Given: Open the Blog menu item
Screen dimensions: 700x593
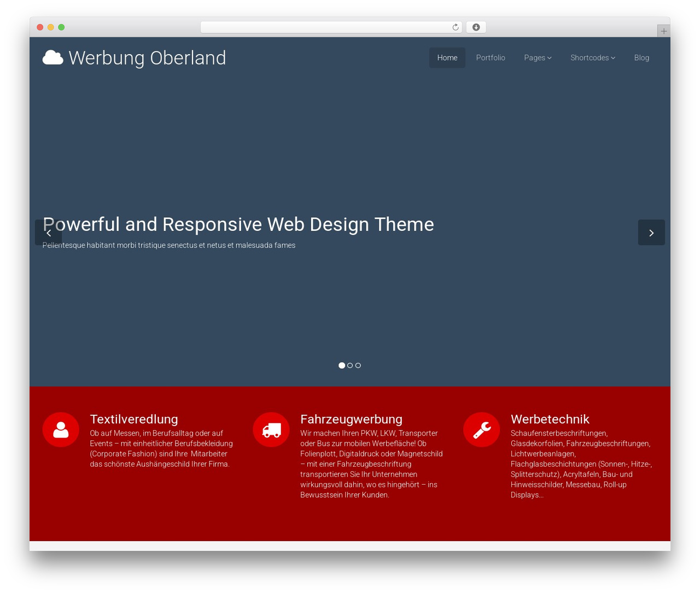Looking at the screenshot, I should [641, 58].
